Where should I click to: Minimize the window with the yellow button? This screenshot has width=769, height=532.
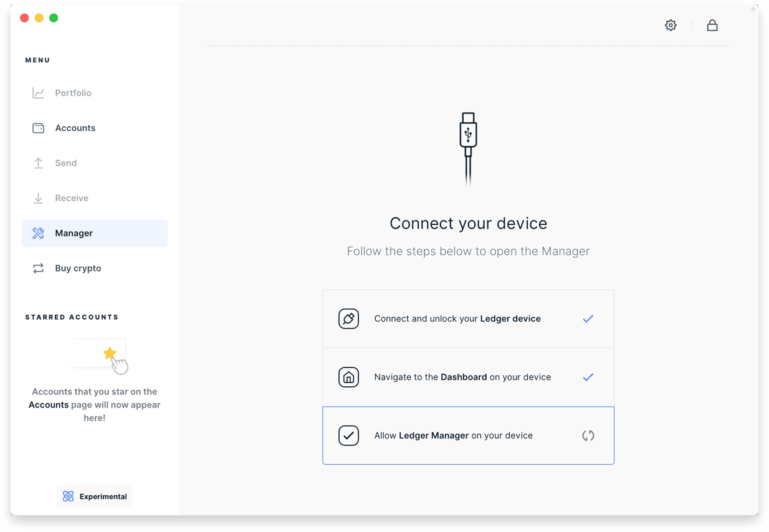coord(39,18)
